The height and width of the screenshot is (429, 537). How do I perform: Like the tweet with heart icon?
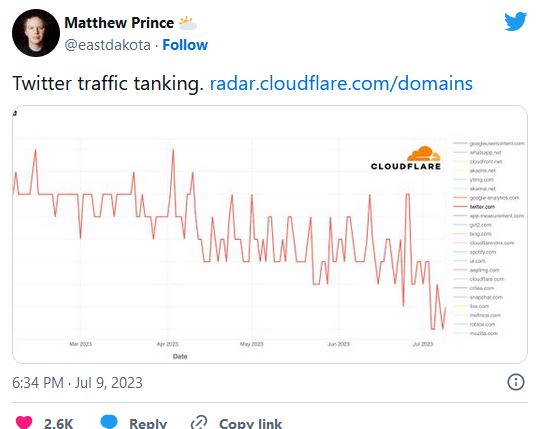(x=24, y=422)
